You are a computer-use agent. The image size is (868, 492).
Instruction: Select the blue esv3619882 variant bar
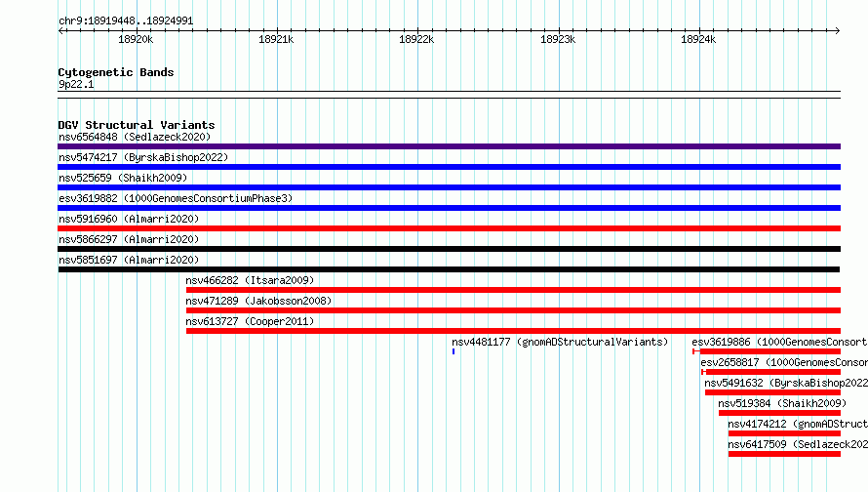449,208
